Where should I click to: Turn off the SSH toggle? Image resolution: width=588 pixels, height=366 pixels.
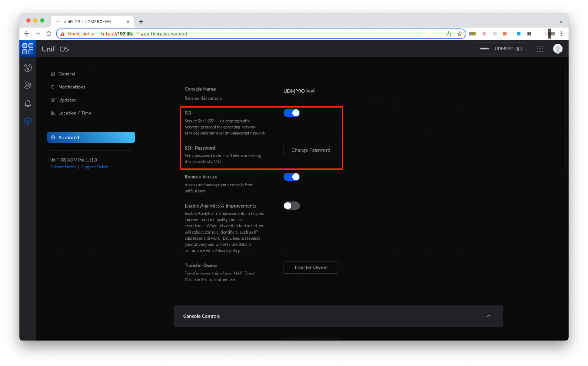(292, 113)
